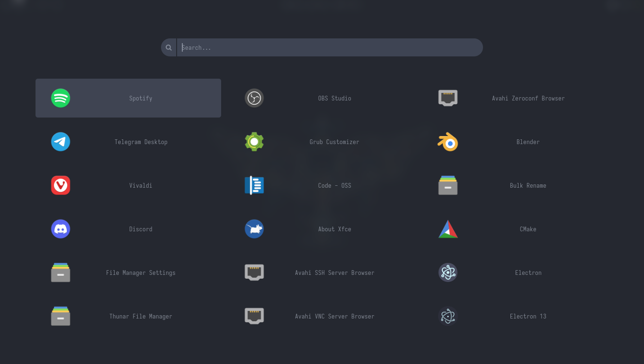Click the About Xfce mouse icon
The height and width of the screenshot is (364, 644).
point(254,229)
